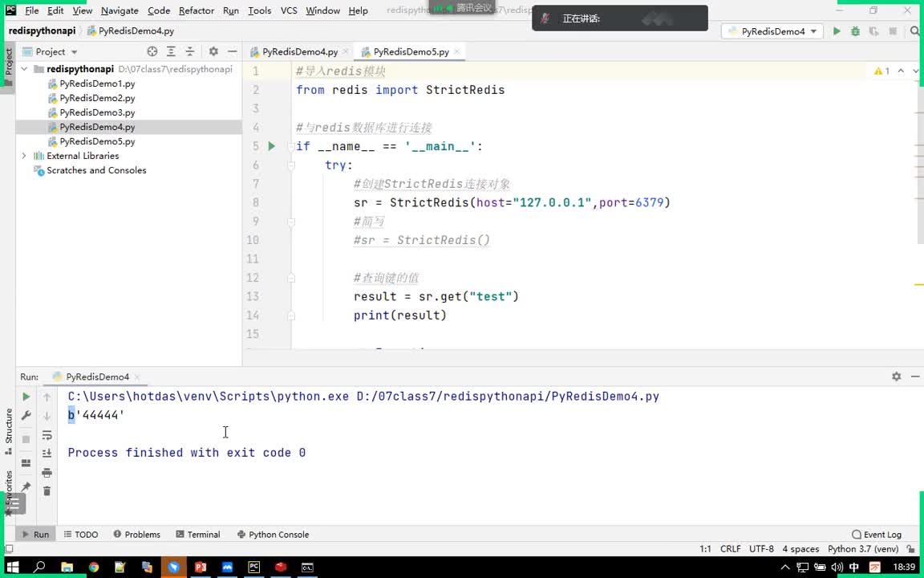Image resolution: width=924 pixels, height=578 pixels.
Task: Change UTF-8 file encoding
Action: tap(761, 549)
